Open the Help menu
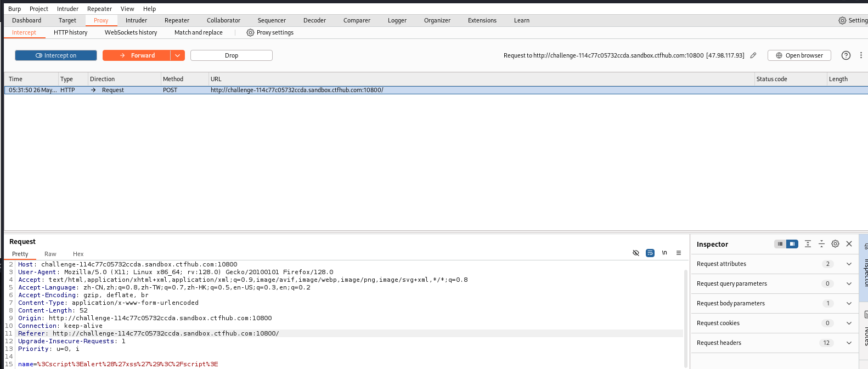Viewport: 868px width, 369px height. pos(149,9)
